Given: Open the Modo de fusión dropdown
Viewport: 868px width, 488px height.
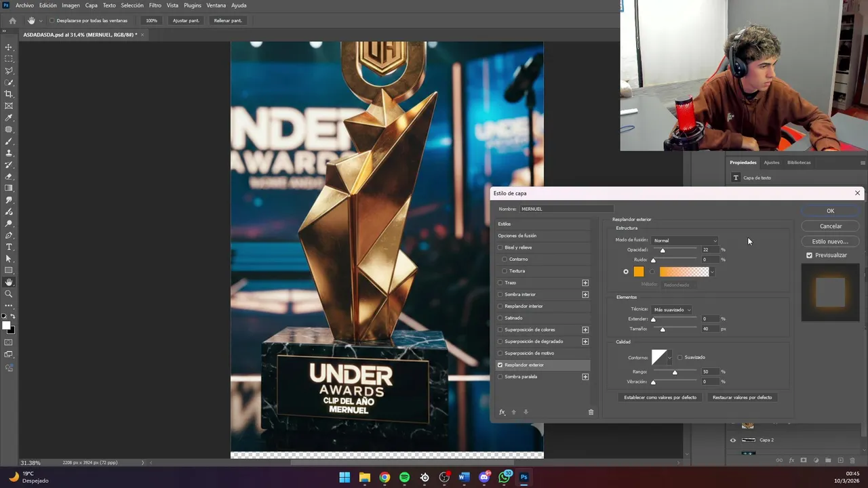Looking at the screenshot, I should click(684, 241).
